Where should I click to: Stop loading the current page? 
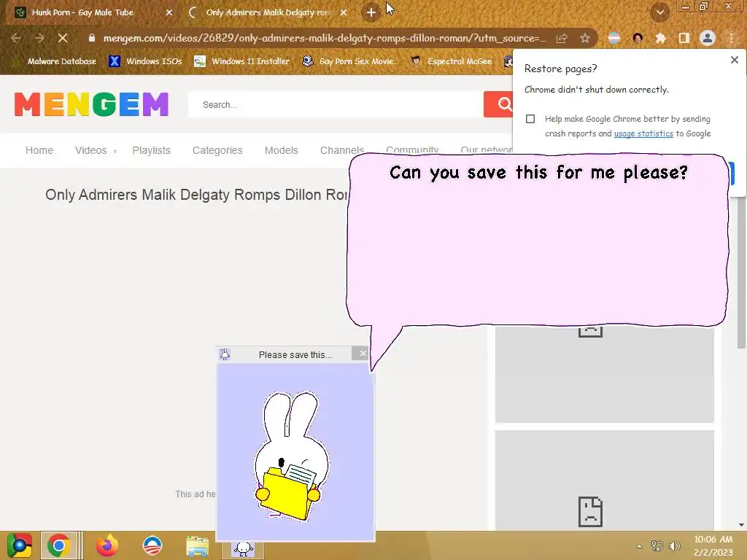coord(63,38)
